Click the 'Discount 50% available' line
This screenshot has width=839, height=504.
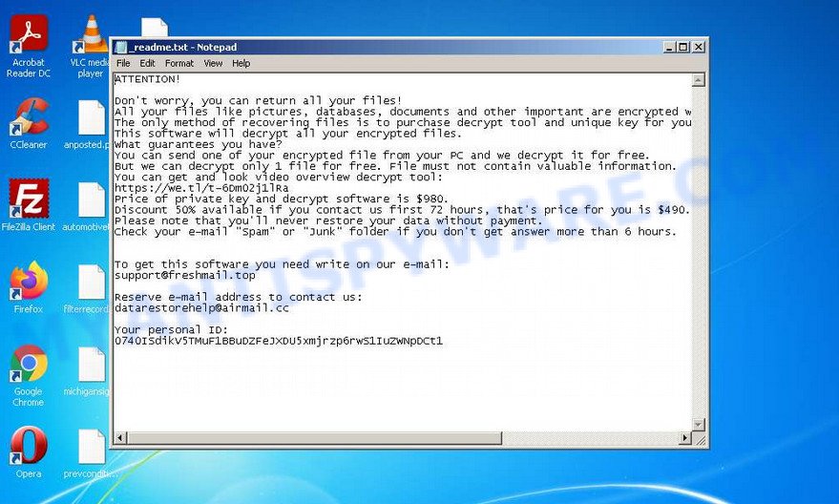(403, 210)
